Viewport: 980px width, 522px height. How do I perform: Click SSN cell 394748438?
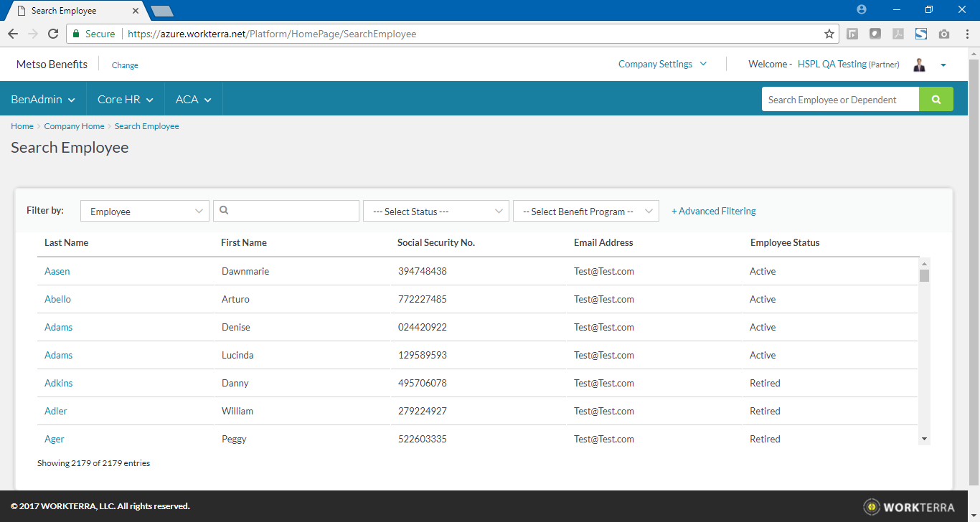pyautogui.click(x=423, y=271)
